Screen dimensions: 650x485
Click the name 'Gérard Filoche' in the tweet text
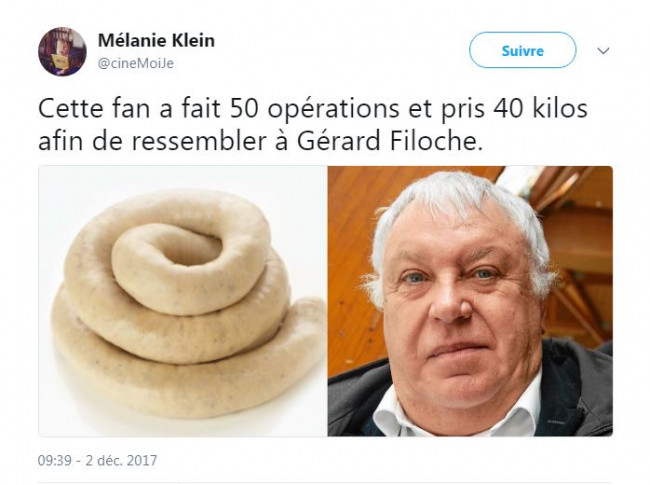(x=390, y=141)
